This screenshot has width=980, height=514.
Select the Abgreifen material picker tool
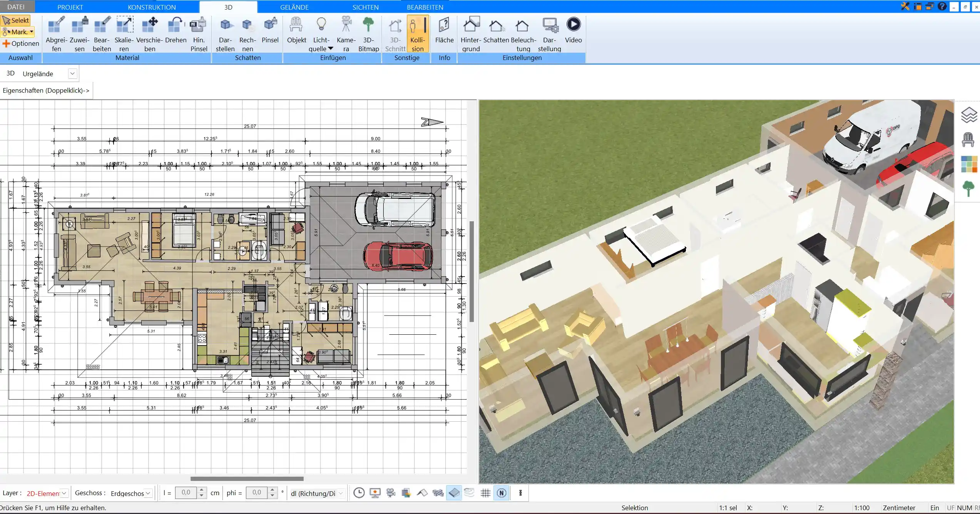[x=56, y=34]
